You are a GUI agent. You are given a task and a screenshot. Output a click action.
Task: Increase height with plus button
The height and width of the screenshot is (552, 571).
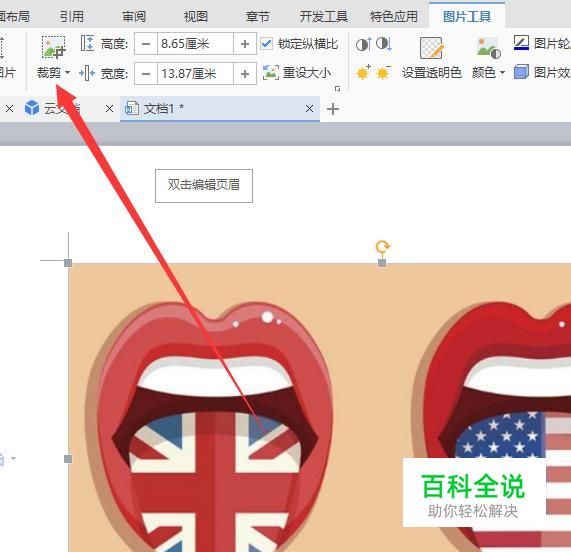[x=245, y=44]
